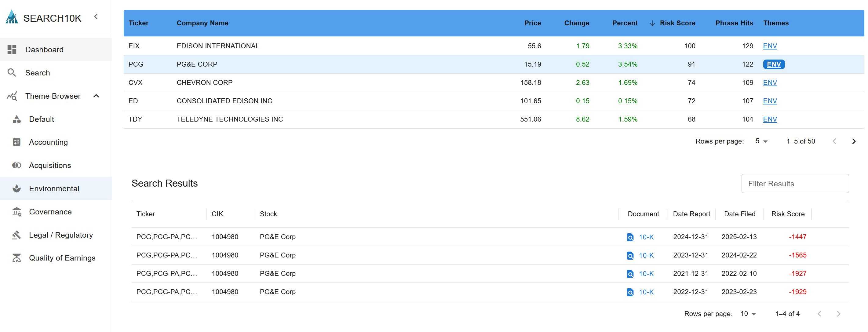Open document icon for 10-K filed 2024-02-22

630,255
